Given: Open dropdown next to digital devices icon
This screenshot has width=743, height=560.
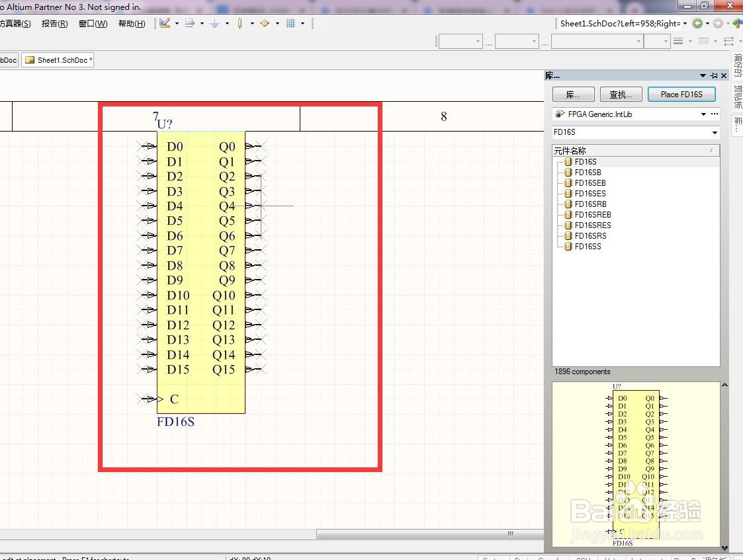Looking at the screenshot, I should pos(252,23).
